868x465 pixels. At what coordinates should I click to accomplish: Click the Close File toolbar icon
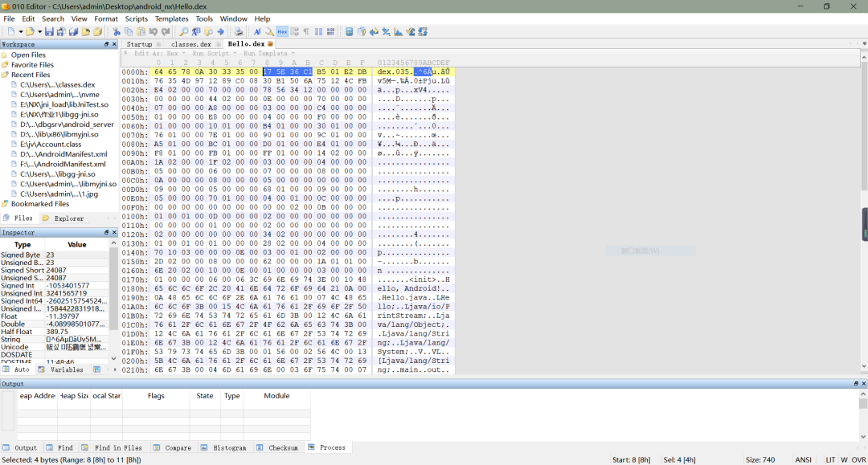pyautogui.click(x=85, y=31)
